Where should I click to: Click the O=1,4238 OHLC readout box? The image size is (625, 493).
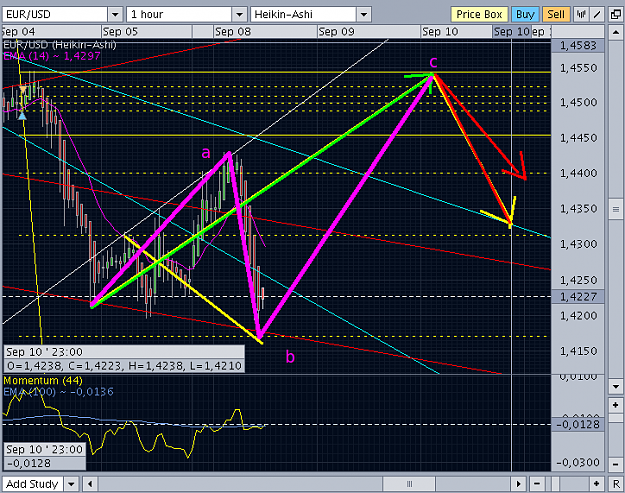coord(124,366)
